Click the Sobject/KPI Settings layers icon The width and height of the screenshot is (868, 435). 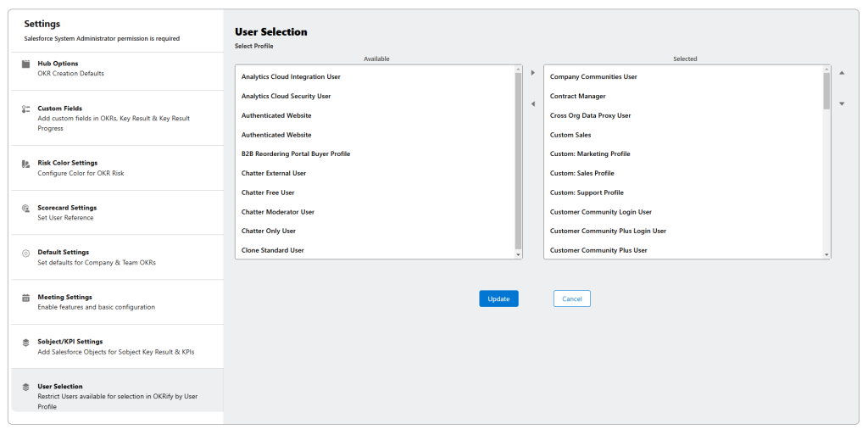25,342
